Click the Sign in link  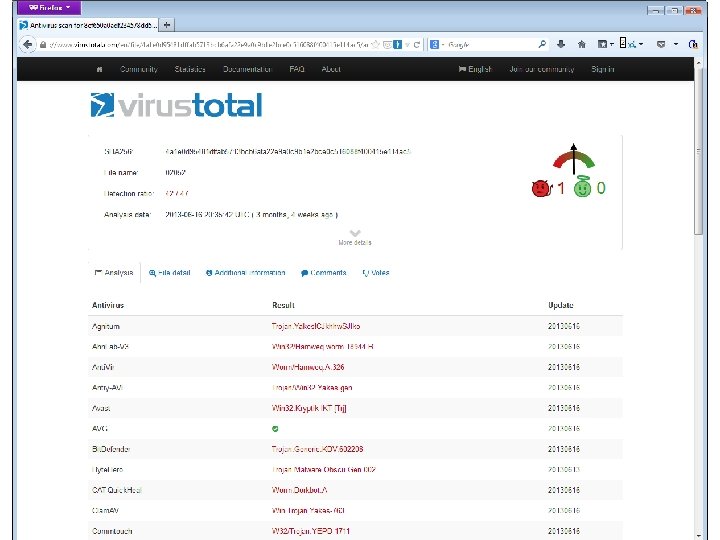tap(602, 69)
